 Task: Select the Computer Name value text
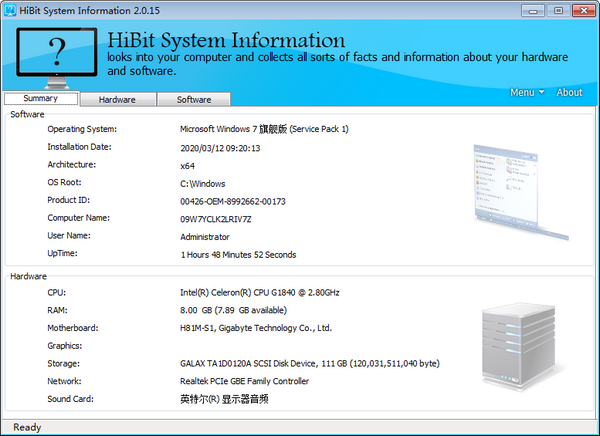(x=216, y=219)
